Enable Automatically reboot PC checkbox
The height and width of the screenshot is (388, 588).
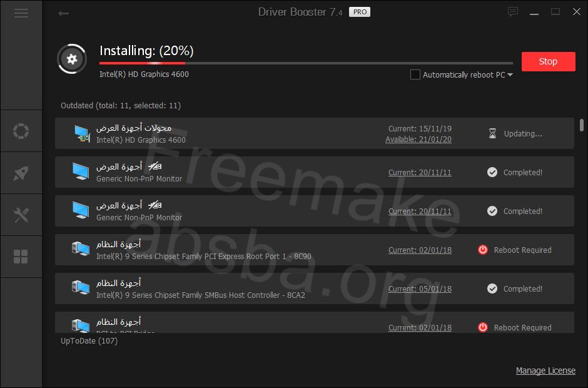(x=415, y=74)
